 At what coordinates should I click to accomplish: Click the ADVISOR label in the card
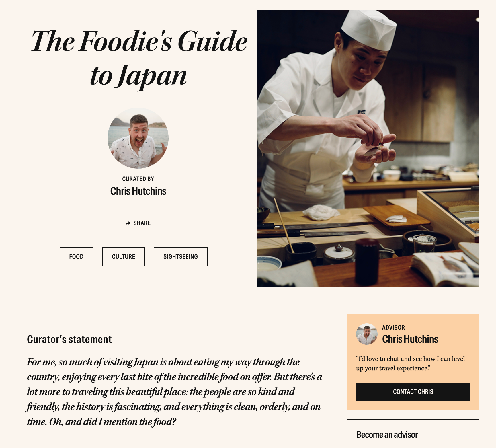pyautogui.click(x=393, y=327)
